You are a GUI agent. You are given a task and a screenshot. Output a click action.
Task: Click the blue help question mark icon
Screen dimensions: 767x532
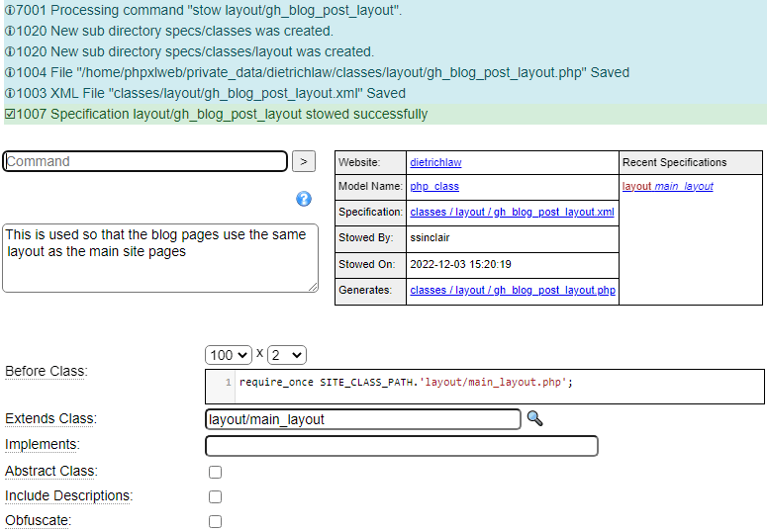pos(304,199)
